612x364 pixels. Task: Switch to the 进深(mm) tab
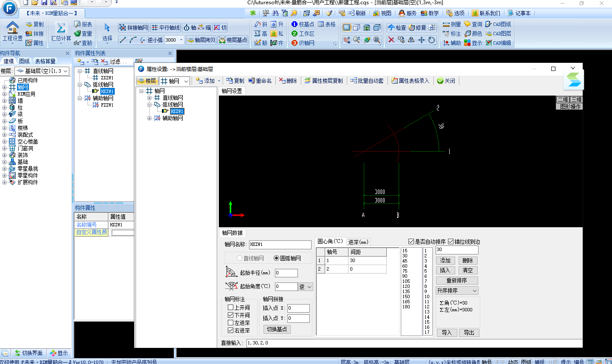pyautogui.click(x=358, y=242)
